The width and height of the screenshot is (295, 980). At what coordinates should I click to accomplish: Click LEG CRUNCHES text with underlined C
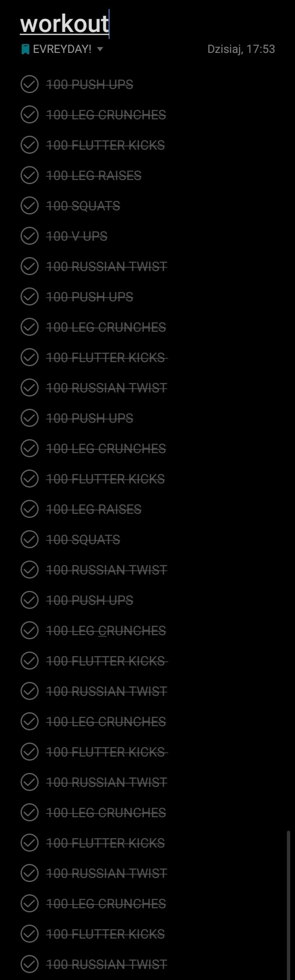pyautogui.click(x=106, y=631)
